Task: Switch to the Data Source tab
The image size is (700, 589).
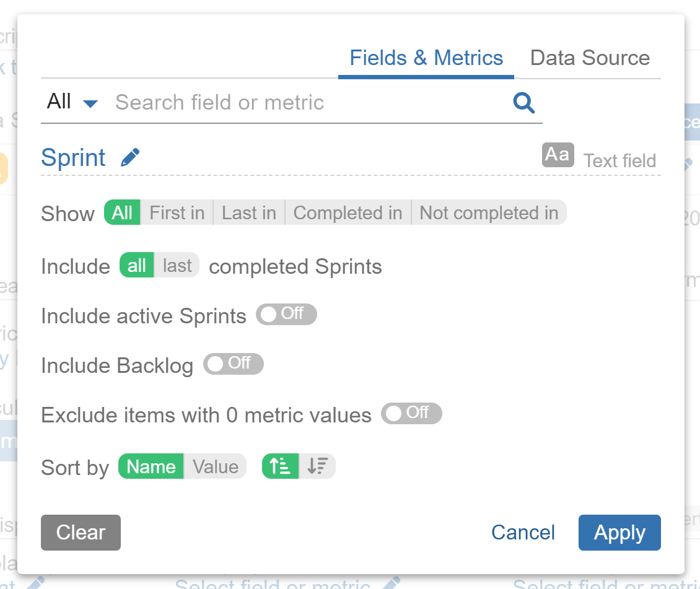Action: (x=589, y=58)
